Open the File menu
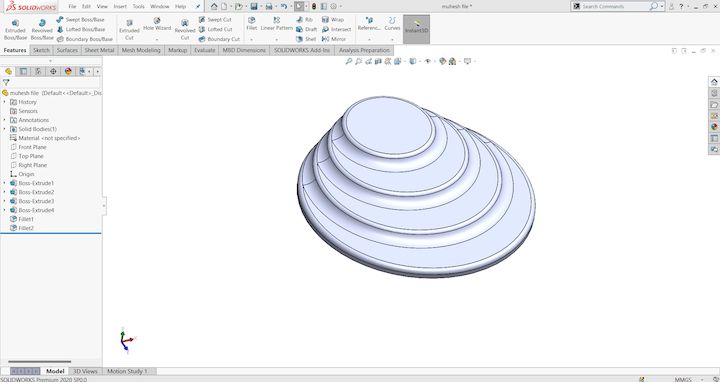 [x=72, y=6]
